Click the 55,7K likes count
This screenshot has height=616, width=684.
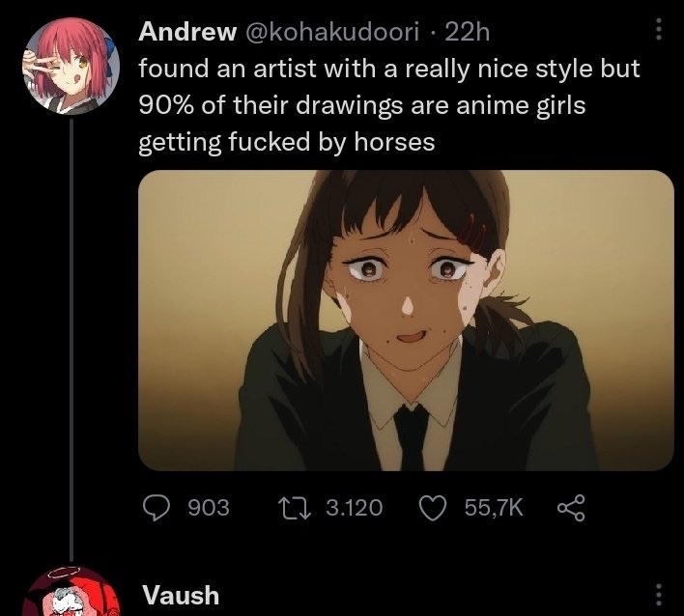click(x=494, y=508)
